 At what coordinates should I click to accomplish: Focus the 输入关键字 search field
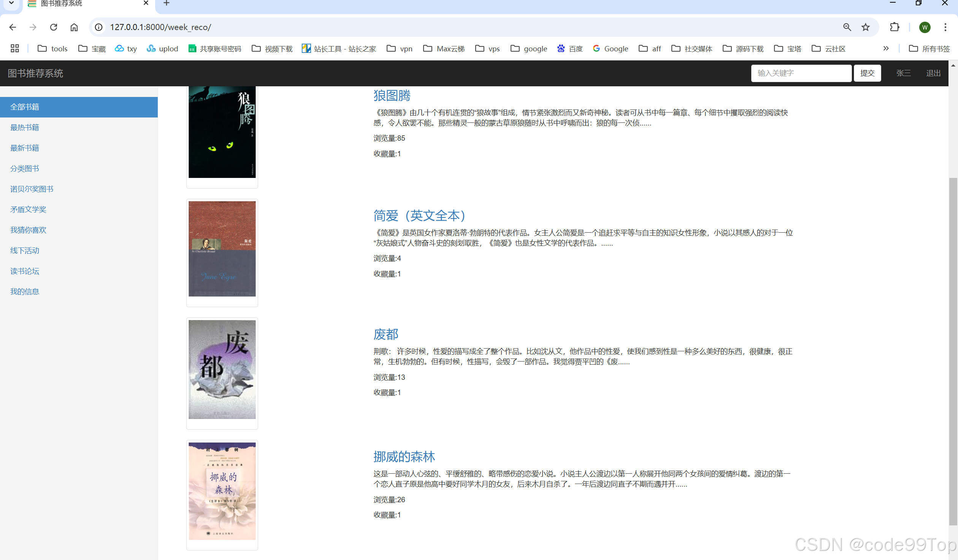coord(801,73)
